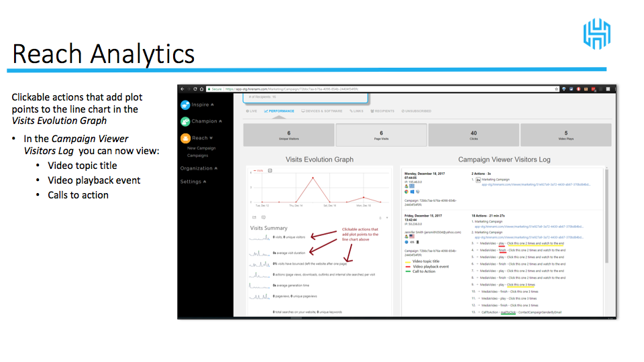Open the dropdown arrow below the graph
Viewport: 644px width, 362px height.
(388, 218)
